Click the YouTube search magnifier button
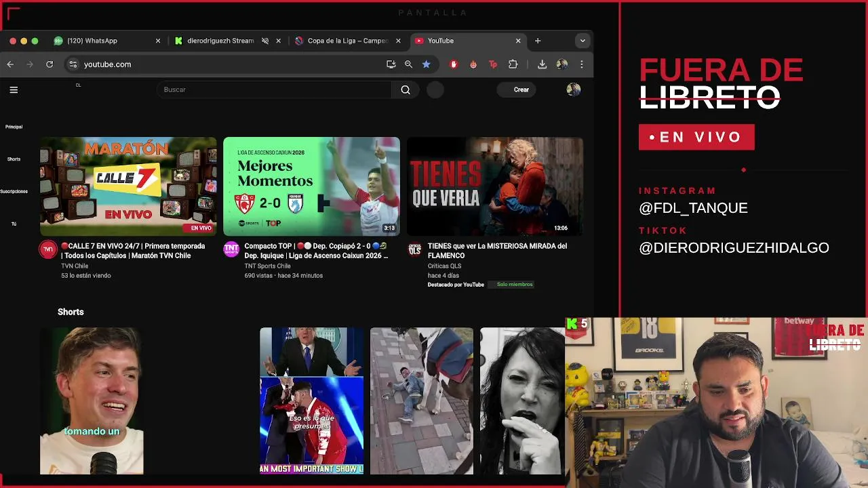 (406, 89)
